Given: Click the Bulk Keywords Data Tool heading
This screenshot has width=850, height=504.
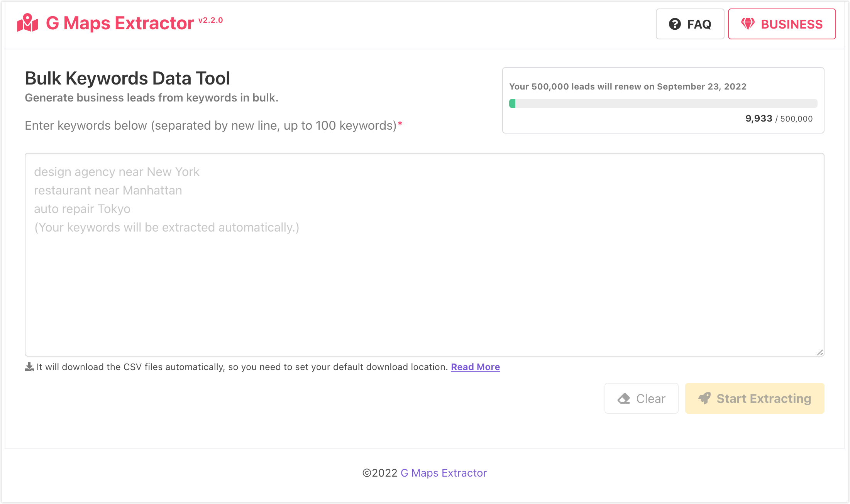Looking at the screenshot, I should (x=127, y=78).
